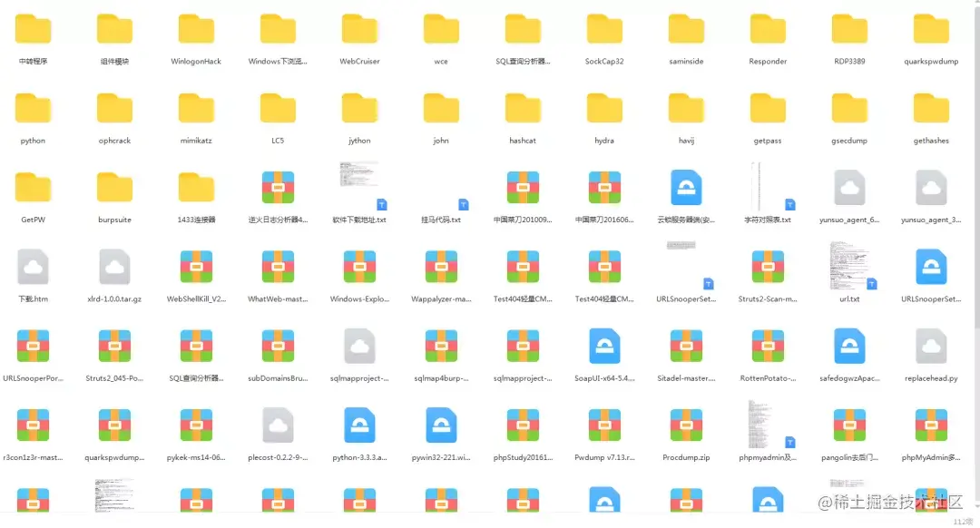
Task: Select the 1433连接器 folder
Action: tap(196, 188)
